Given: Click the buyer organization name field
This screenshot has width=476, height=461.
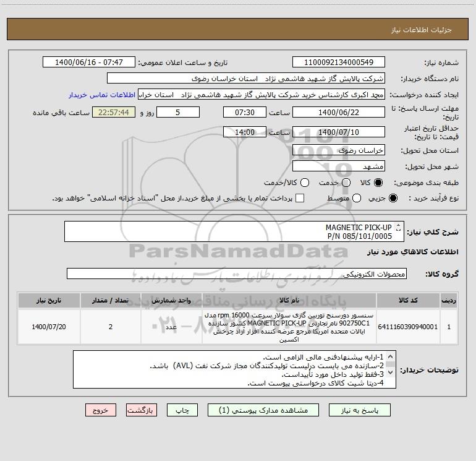Looking at the screenshot, I should click(x=246, y=79).
